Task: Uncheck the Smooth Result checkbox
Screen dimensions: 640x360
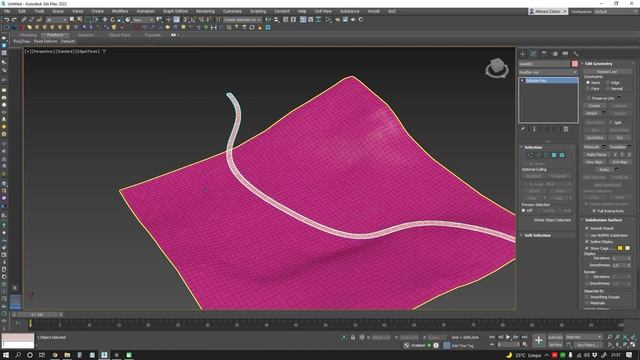Action: point(587,228)
